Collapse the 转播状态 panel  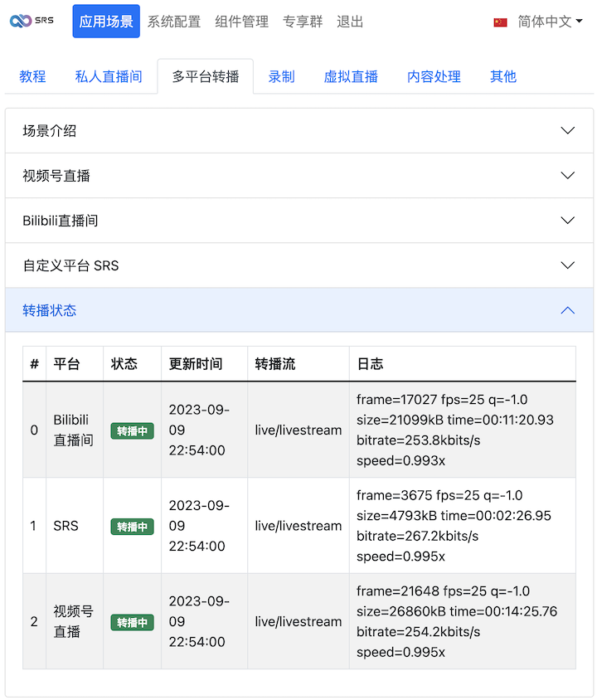coord(298,310)
